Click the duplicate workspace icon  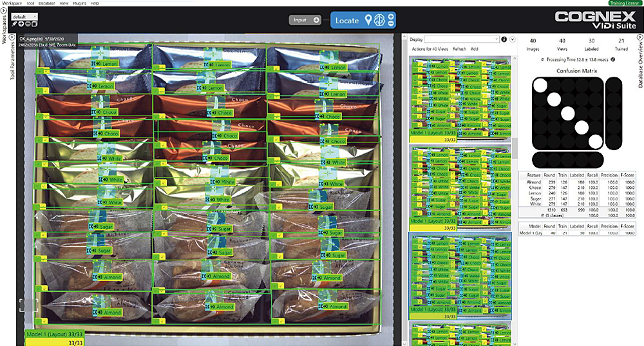(x=35, y=24)
